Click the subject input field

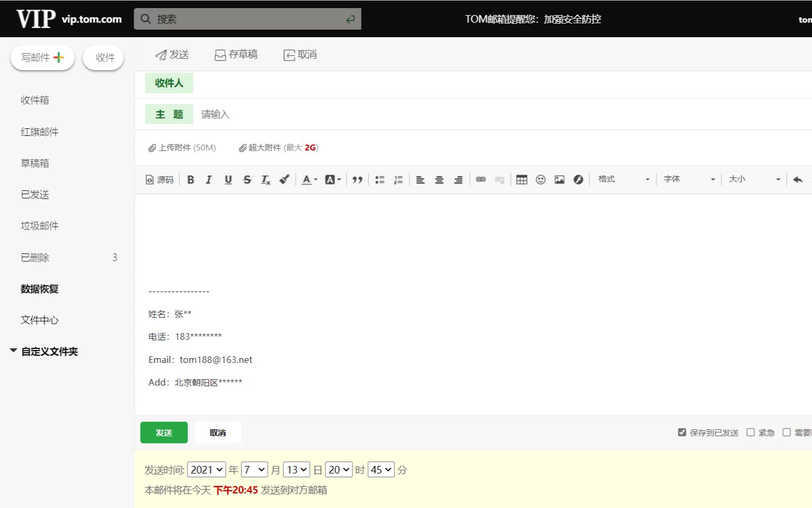click(x=504, y=114)
